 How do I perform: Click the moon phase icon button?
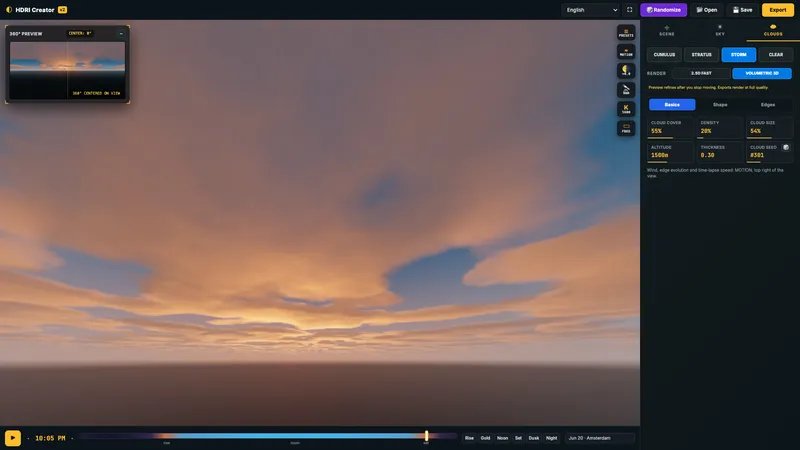point(626,70)
